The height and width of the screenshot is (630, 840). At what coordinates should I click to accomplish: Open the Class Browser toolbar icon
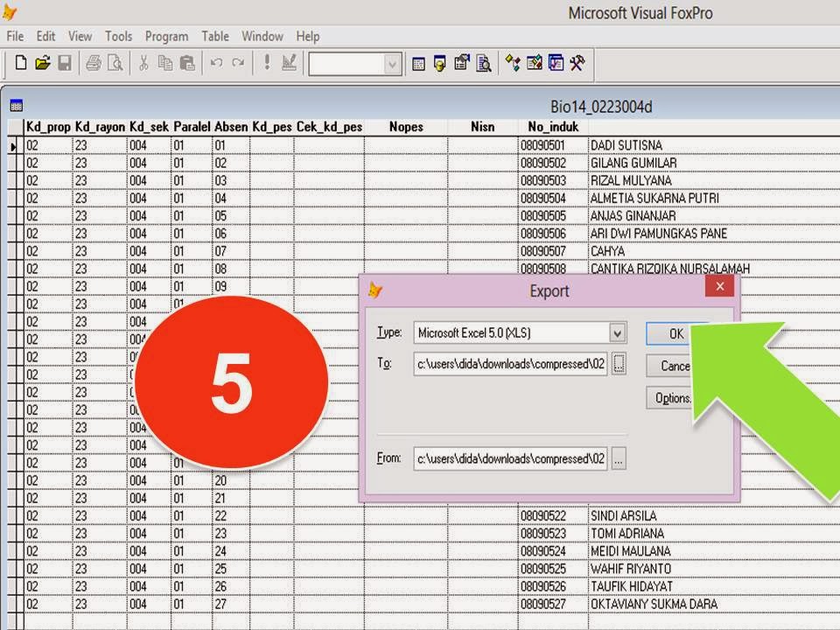[513, 63]
